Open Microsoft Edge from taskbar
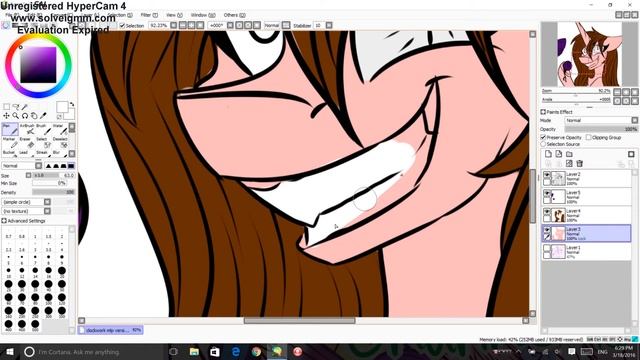The image size is (640, 360). 236,351
